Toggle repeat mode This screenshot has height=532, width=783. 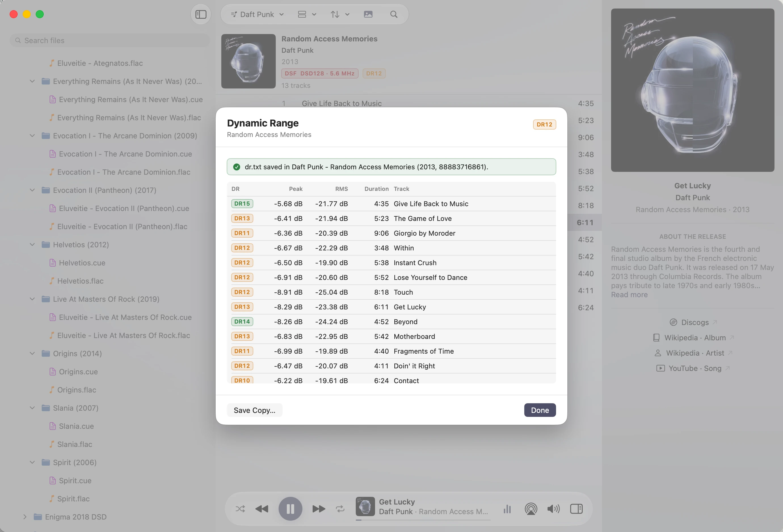pos(340,508)
